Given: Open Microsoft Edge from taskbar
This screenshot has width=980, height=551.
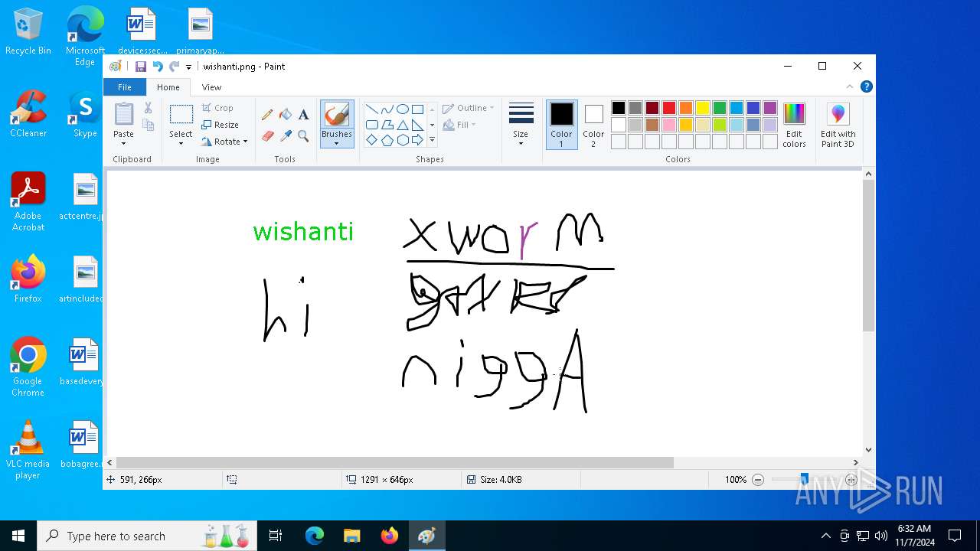Looking at the screenshot, I should click(315, 536).
